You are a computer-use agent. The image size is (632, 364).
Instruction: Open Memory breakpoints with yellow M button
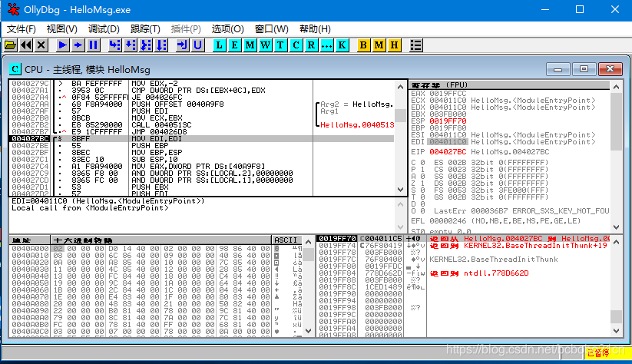[379, 45]
